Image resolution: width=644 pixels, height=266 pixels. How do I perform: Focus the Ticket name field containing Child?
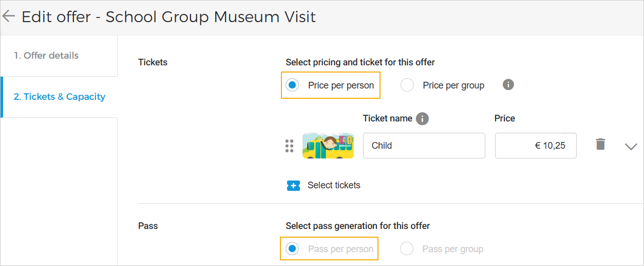tap(424, 146)
